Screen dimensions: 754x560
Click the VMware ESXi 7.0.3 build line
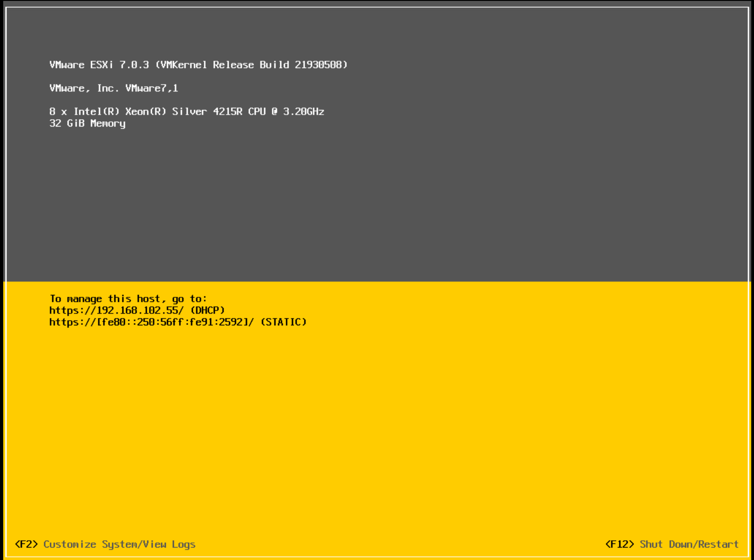pos(198,65)
